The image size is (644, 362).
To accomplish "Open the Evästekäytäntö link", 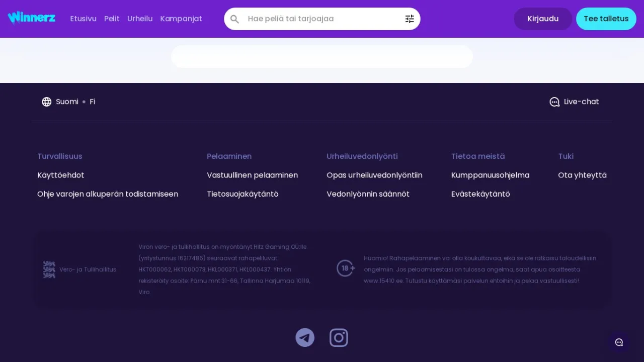I will coord(480,194).
